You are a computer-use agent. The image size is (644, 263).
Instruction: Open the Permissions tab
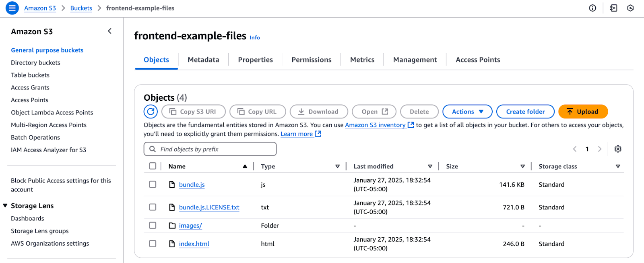tap(311, 60)
